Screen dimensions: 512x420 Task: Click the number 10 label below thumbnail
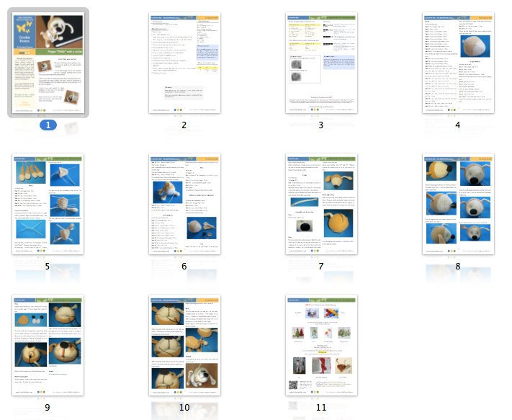click(184, 408)
